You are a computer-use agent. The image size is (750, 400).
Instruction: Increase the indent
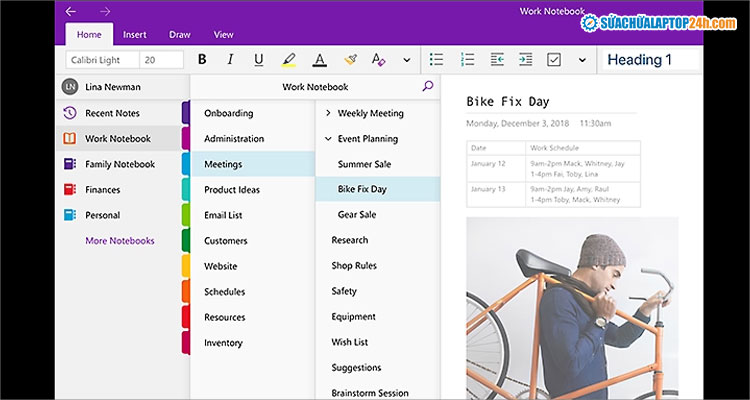tap(526, 60)
